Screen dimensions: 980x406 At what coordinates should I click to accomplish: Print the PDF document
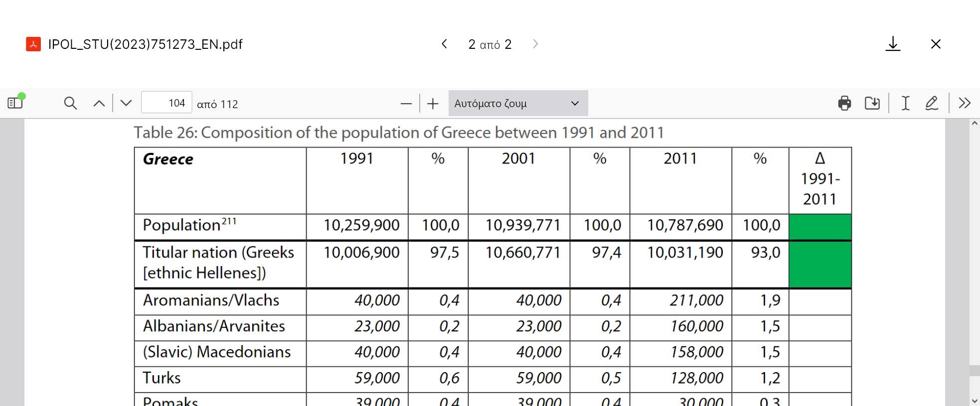click(x=844, y=103)
